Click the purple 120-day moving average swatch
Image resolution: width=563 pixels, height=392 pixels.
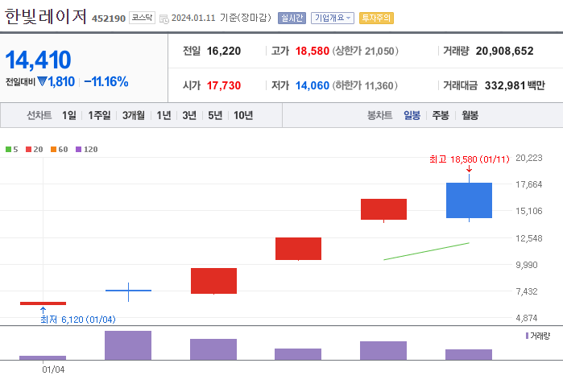click(79, 150)
